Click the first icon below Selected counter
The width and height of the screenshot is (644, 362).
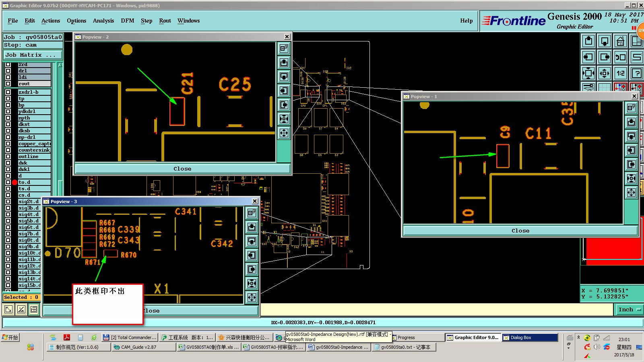coord(8,309)
